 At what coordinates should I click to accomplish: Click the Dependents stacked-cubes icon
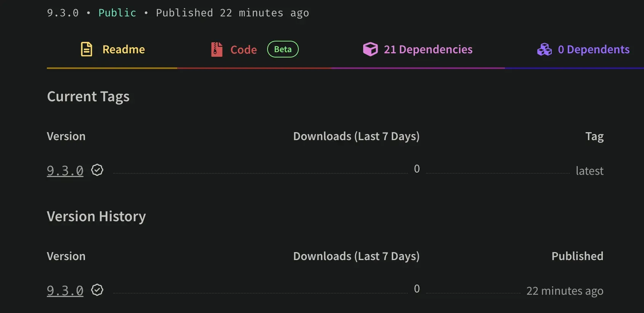click(x=544, y=49)
